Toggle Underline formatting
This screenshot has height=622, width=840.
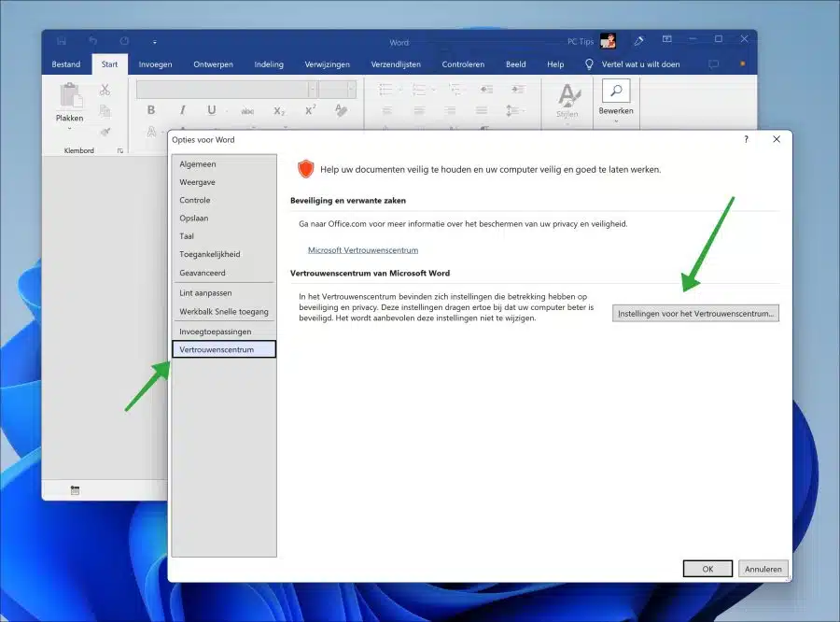(212, 110)
